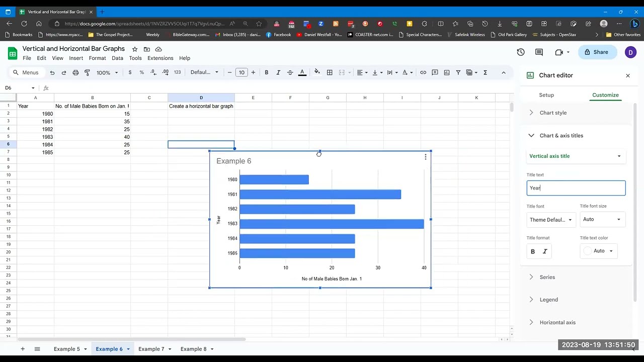Open the Borders tool

330,72
